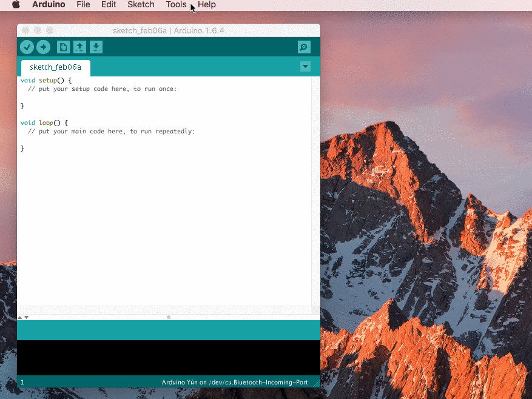Click the black console output area

(169, 358)
